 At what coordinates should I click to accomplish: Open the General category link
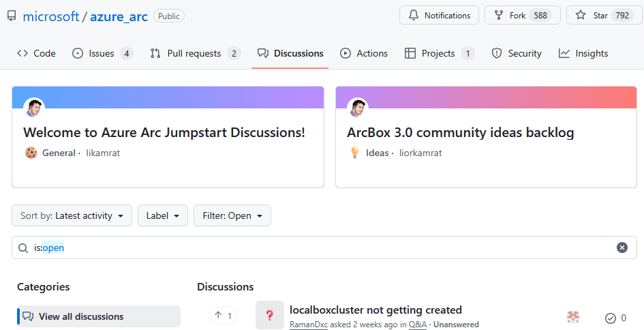[x=59, y=153]
